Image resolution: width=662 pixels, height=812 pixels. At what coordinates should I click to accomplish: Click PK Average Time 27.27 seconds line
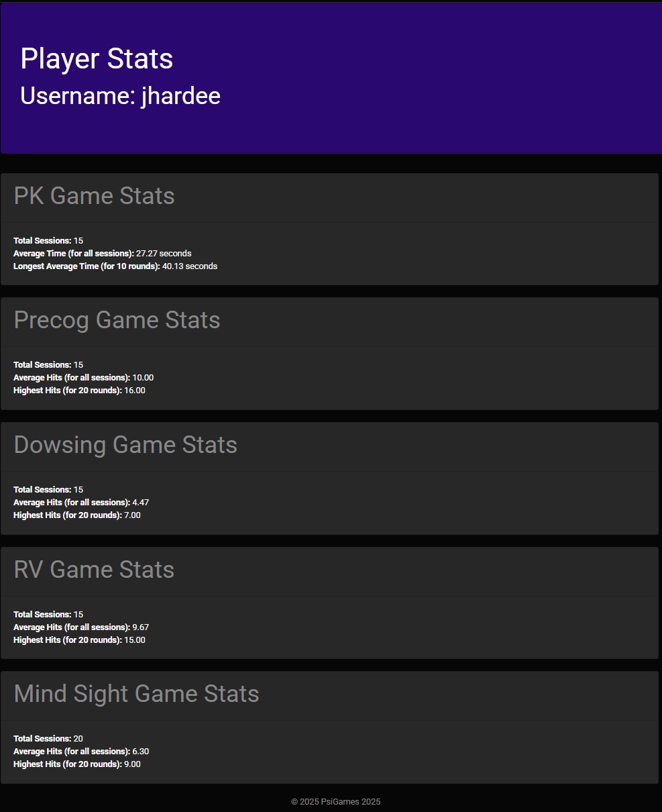pyautogui.click(x=103, y=254)
